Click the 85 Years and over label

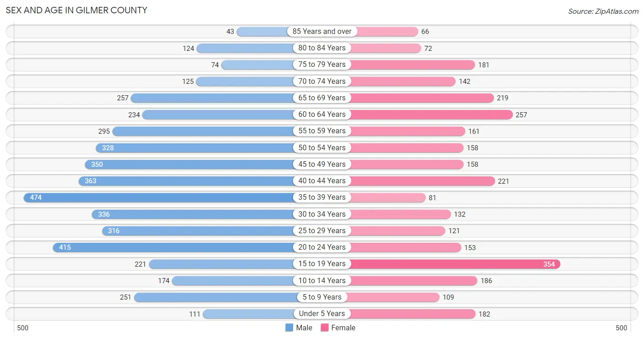(322, 31)
